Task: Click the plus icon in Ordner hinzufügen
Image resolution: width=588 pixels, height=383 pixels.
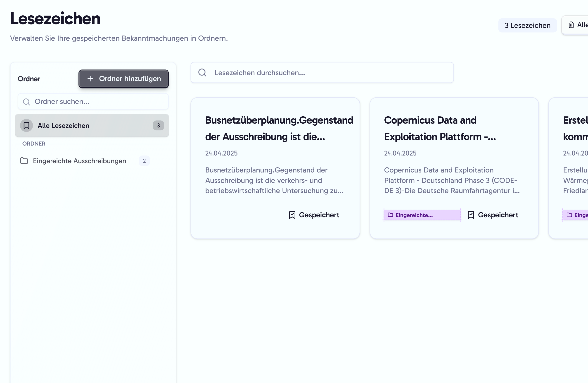Action: (x=90, y=79)
